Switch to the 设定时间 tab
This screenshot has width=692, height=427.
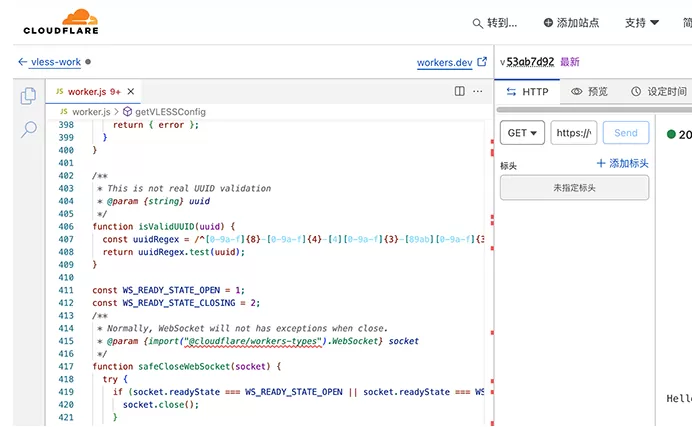659,92
